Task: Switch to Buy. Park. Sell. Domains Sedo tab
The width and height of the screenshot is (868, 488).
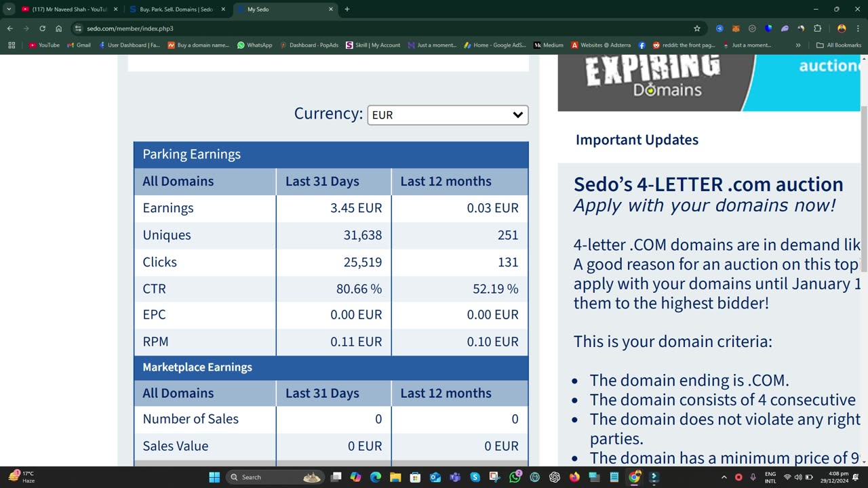Action: tap(178, 9)
